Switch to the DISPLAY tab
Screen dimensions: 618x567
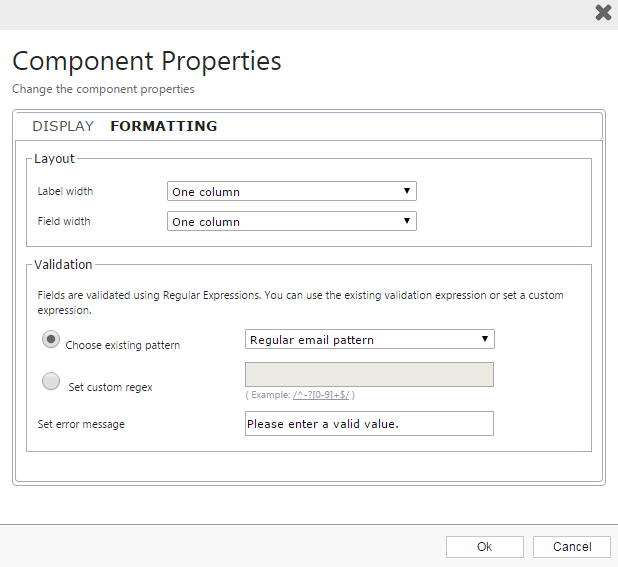[63, 126]
